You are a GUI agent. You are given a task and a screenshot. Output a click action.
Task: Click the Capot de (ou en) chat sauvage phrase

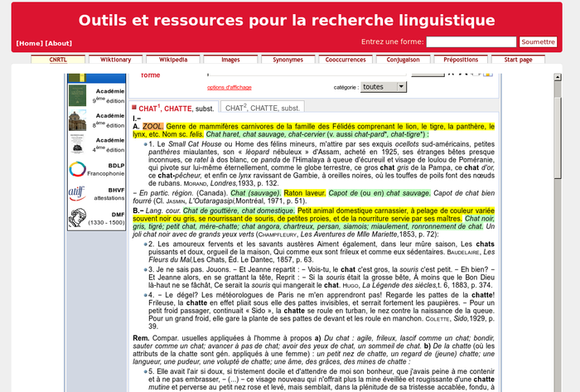point(379,193)
